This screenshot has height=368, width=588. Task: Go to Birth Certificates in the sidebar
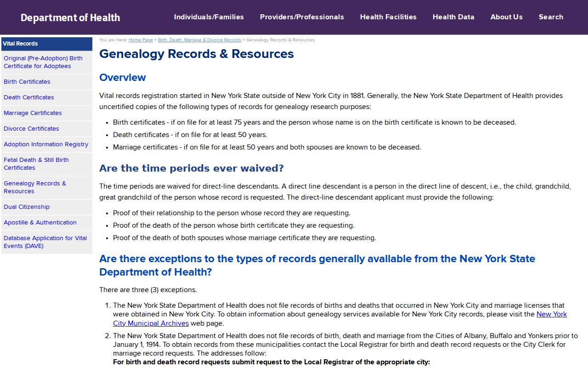(47, 82)
